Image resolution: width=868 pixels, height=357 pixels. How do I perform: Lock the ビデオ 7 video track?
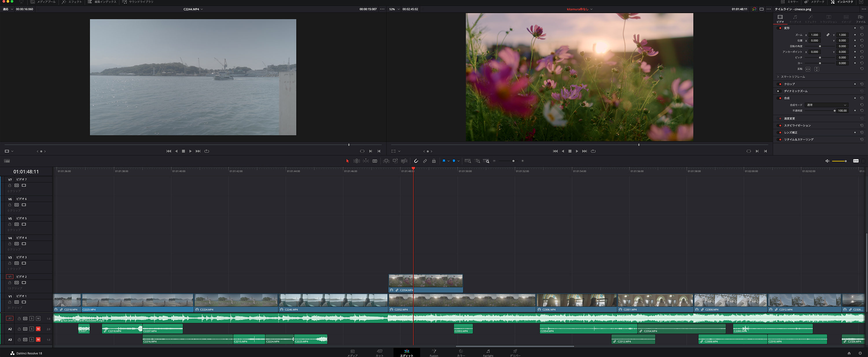(x=10, y=185)
